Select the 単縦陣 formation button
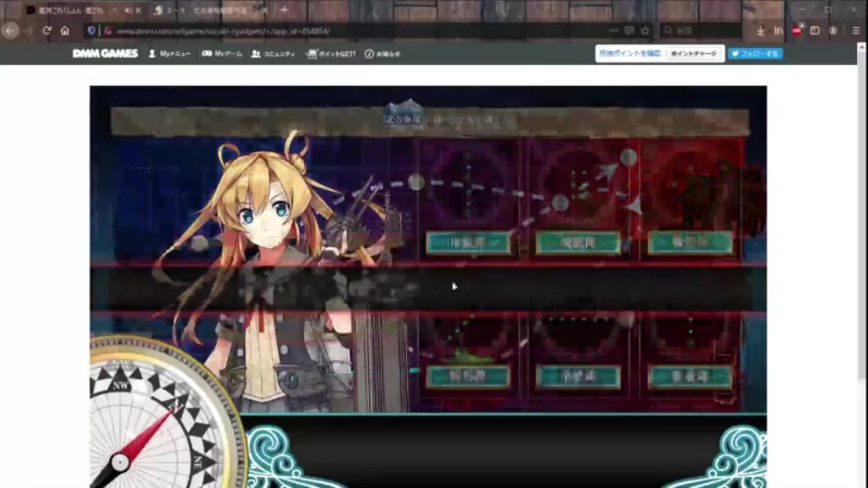 click(468, 242)
